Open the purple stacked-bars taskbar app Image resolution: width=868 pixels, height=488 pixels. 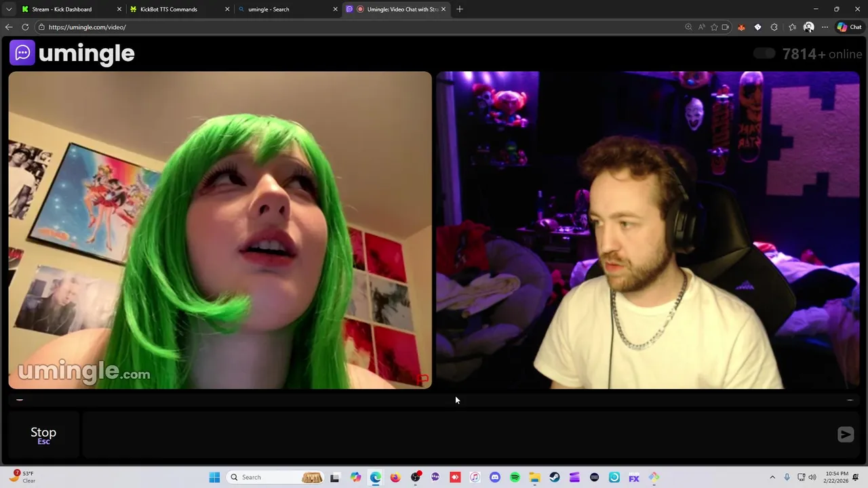574,477
